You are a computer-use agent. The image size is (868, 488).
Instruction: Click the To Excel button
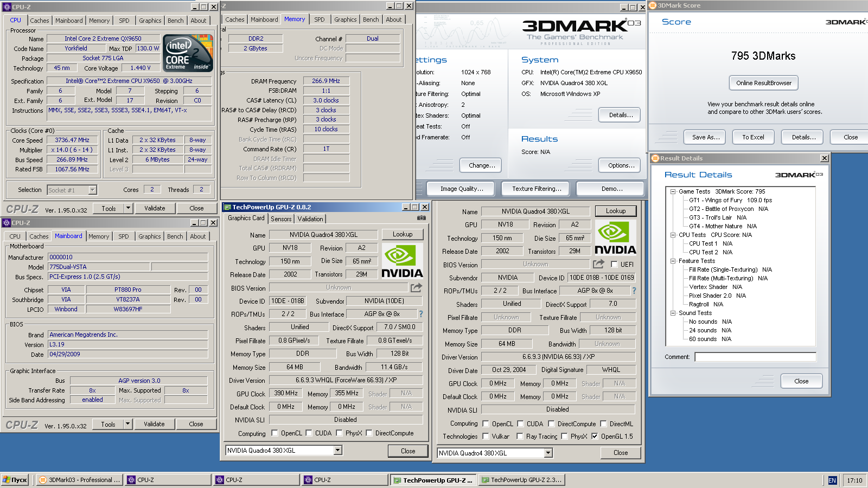(753, 137)
